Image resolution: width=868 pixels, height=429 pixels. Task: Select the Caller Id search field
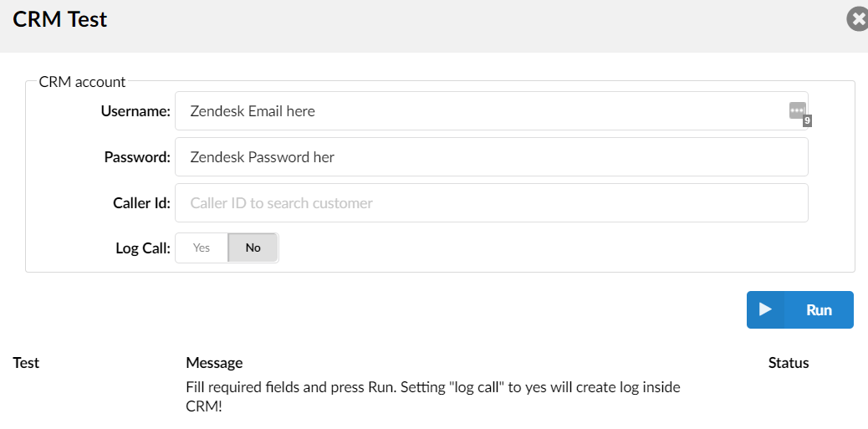point(491,203)
